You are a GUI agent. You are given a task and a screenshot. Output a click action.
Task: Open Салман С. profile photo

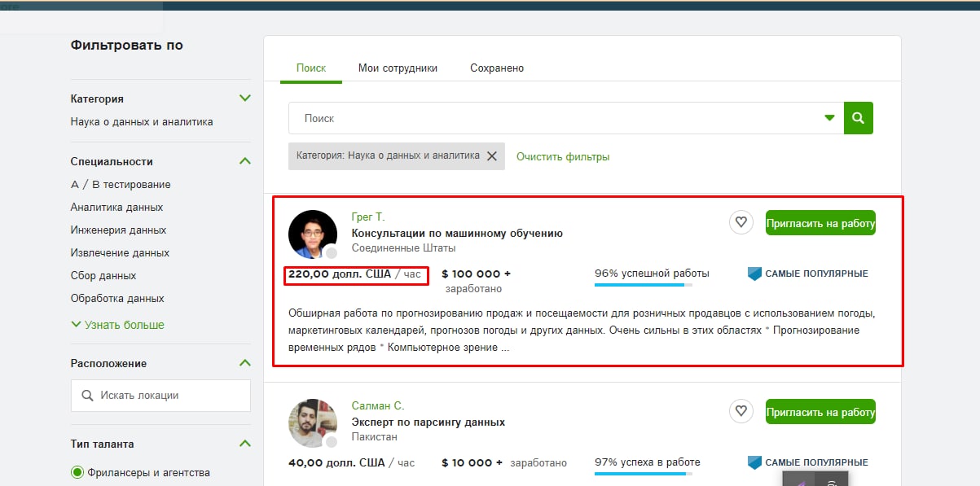(313, 423)
